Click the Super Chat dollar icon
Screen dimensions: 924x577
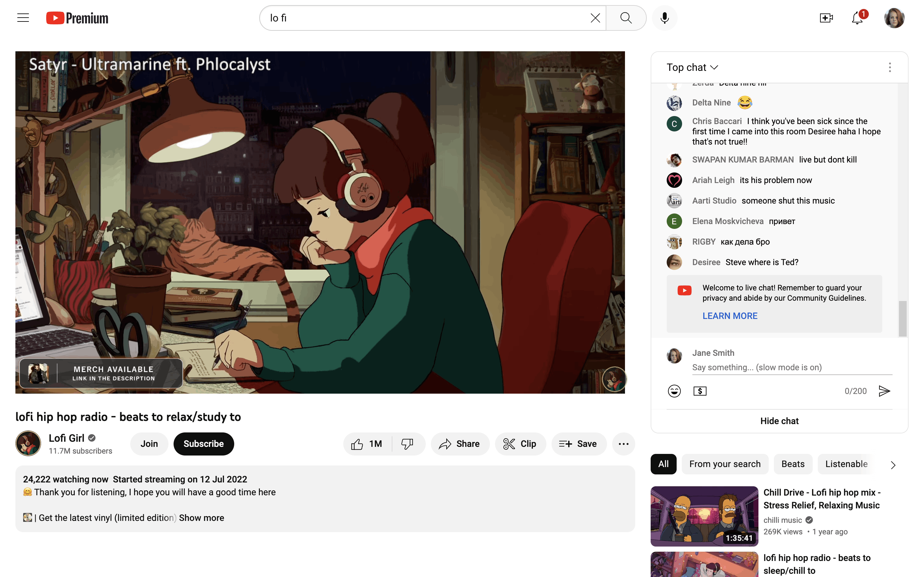point(699,391)
